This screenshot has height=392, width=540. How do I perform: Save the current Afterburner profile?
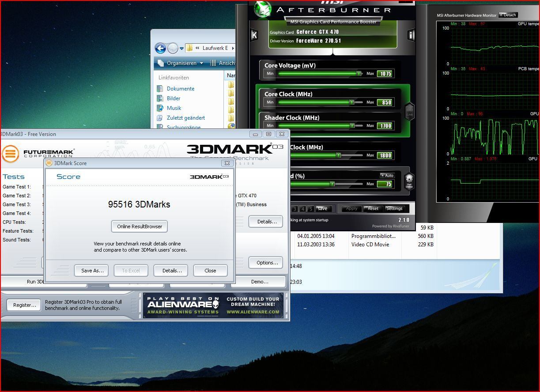click(x=322, y=209)
